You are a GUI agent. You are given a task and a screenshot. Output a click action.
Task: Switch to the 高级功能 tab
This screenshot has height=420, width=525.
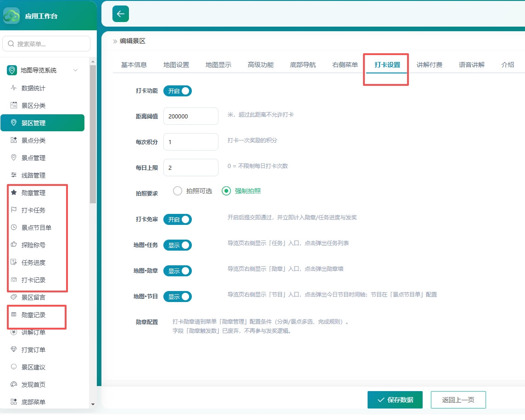(261, 65)
